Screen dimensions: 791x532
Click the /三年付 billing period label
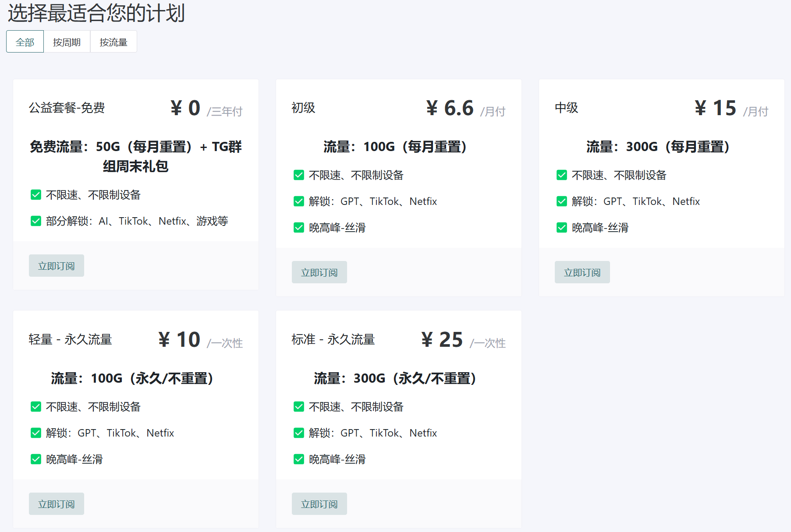[225, 112]
